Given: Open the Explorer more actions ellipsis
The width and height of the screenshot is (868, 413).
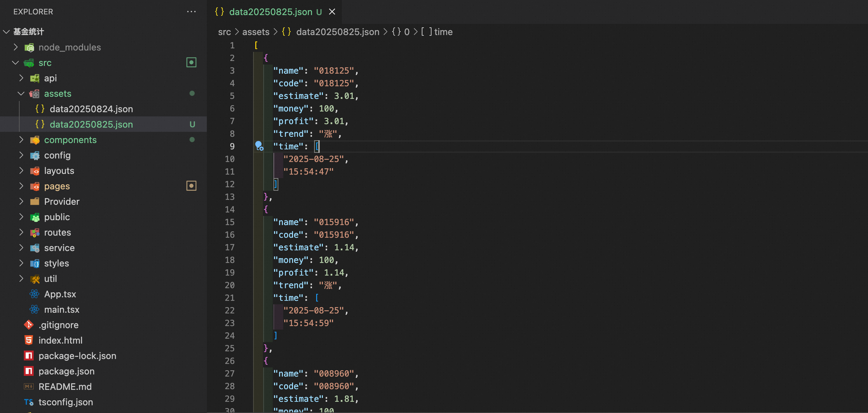Looking at the screenshot, I should 191,12.
